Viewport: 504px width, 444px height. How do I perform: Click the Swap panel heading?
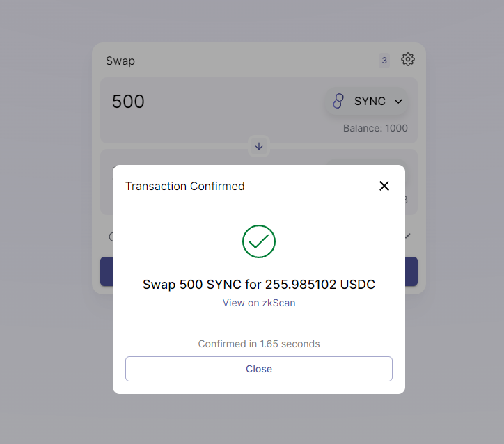(x=120, y=61)
